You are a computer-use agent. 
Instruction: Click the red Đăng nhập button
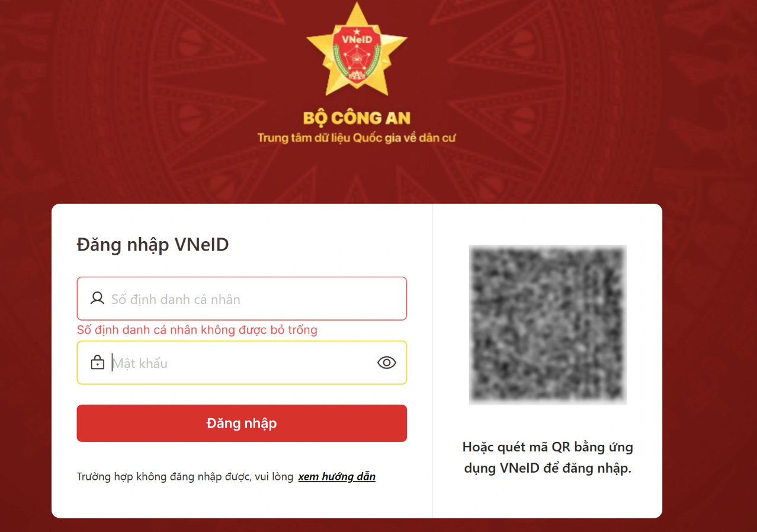(242, 423)
